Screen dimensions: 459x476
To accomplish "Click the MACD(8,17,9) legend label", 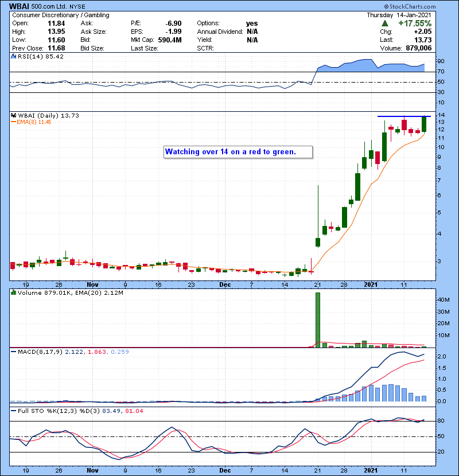I will pyautogui.click(x=40, y=352).
